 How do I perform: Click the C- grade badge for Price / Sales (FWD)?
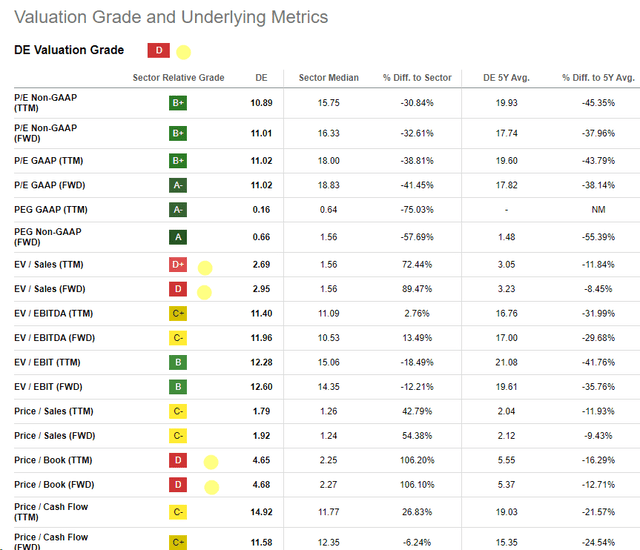coord(178,436)
